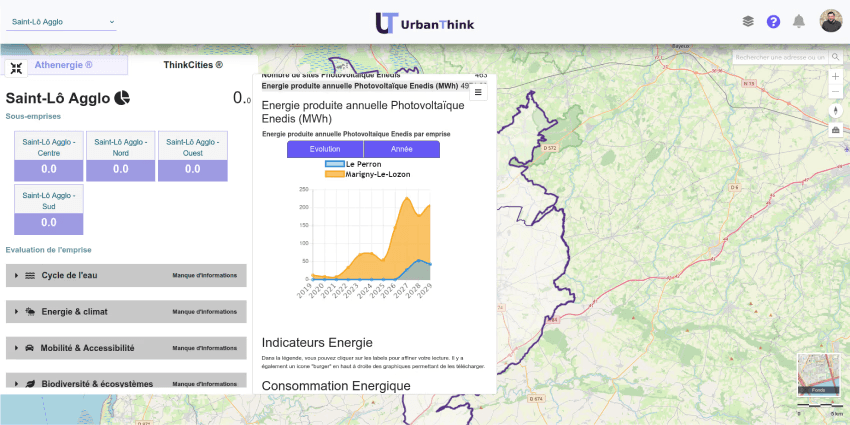
Task: Switch to the ThinkCities tab
Action: coord(193,65)
